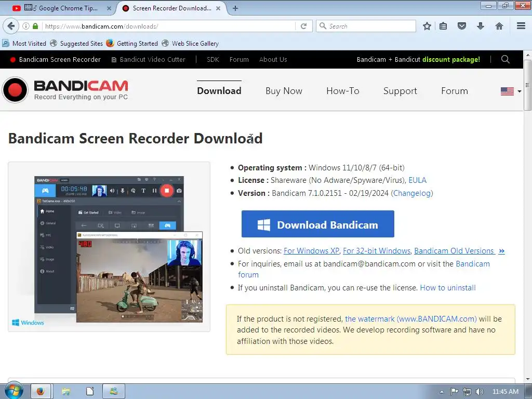Viewport: 532px width, 399px height.
Task: Open Web Slice Gallery bookmark
Action: [x=190, y=44]
